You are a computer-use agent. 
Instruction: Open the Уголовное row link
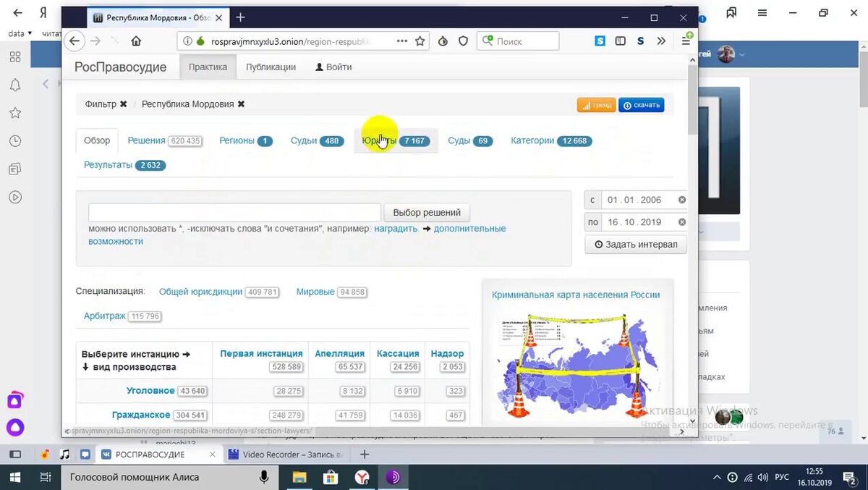pos(150,391)
